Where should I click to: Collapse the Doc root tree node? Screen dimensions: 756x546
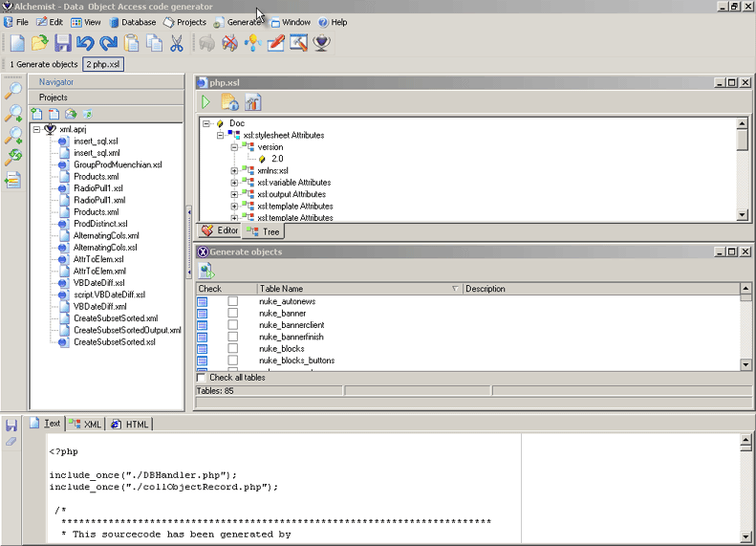pos(206,123)
